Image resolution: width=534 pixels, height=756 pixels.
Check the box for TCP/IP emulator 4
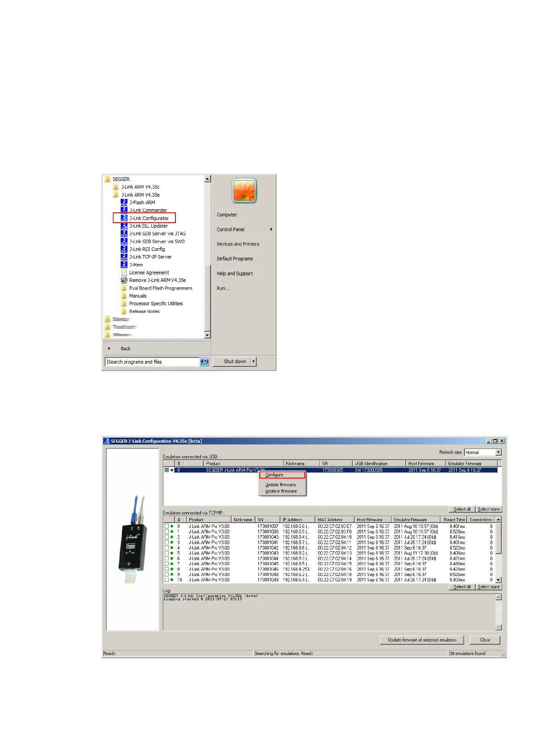[x=166, y=548]
